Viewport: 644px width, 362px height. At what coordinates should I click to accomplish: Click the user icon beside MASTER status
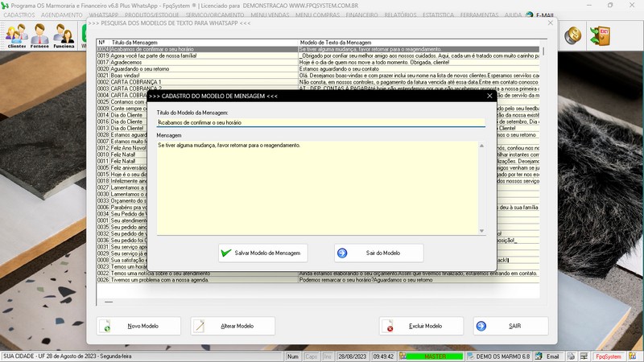403,356
